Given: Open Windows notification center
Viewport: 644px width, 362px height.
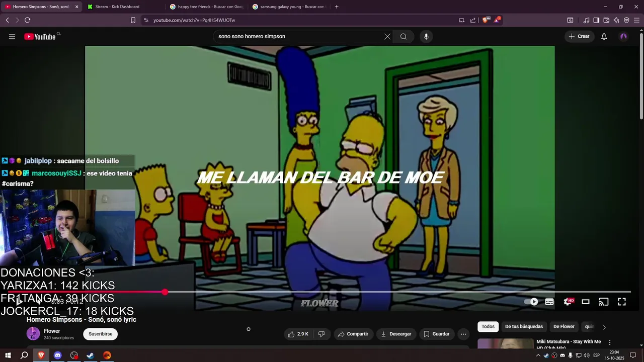Looking at the screenshot, I should click(633, 355).
